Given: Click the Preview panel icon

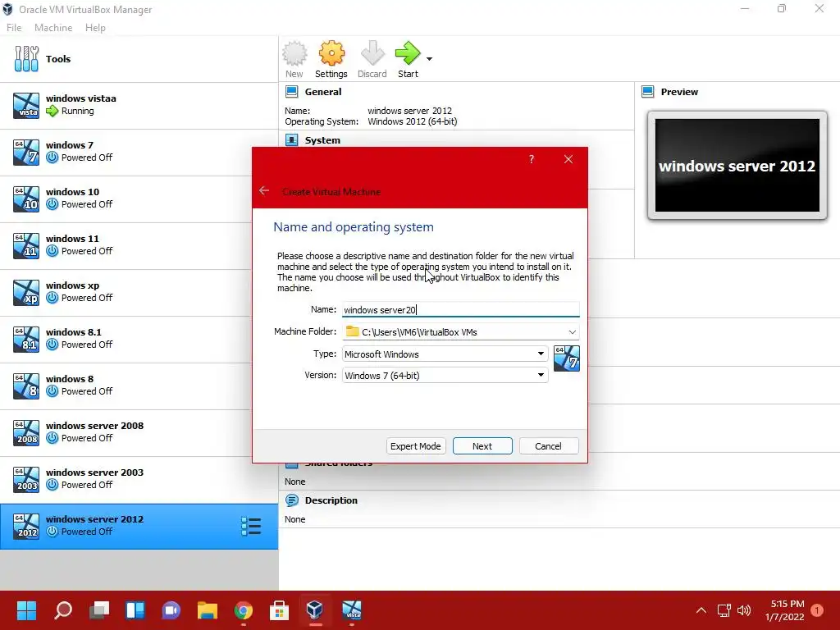Looking at the screenshot, I should pyautogui.click(x=648, y=92).
